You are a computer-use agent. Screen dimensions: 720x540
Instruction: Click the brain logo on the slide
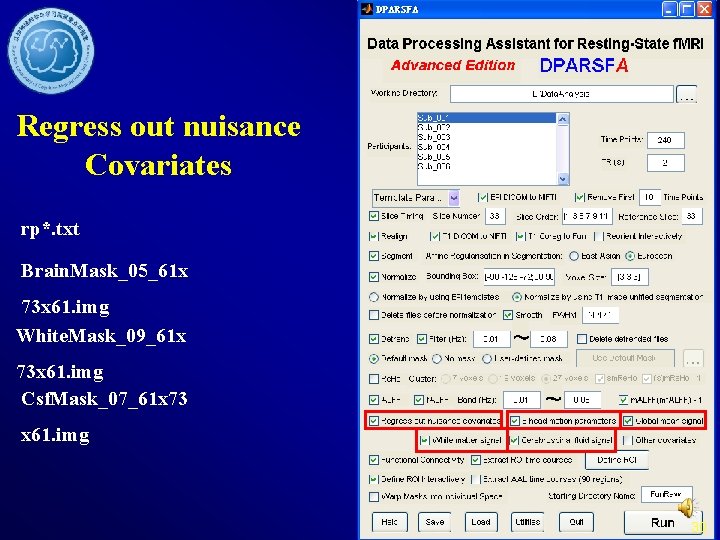pos(51,51)
